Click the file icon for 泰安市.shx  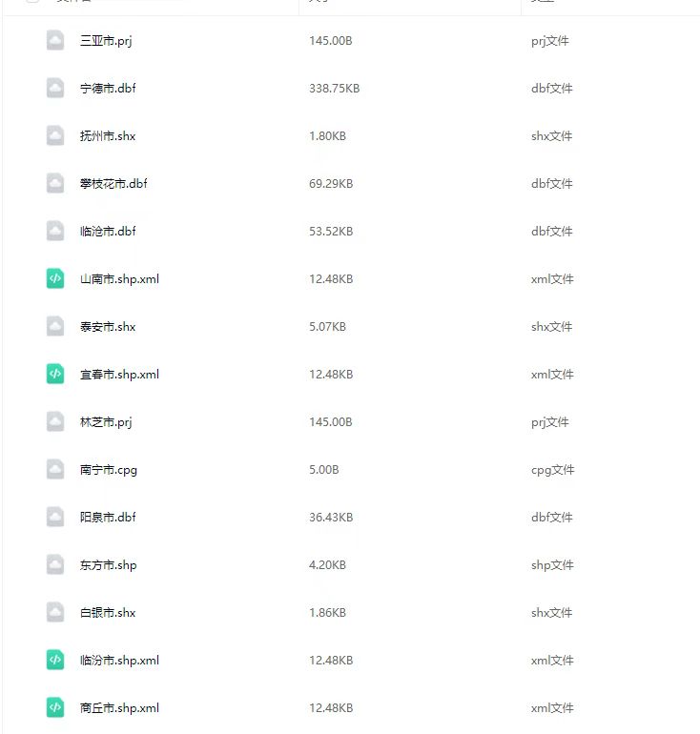click(55, 326)
